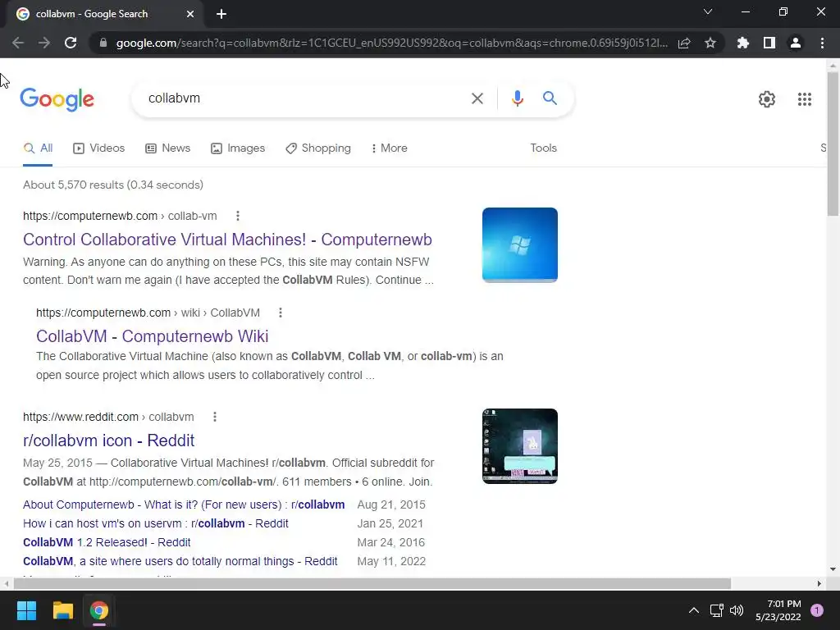Screen dimensions: 840x630
Task: Open a new browser tab
Action: [x=221, y=14]
